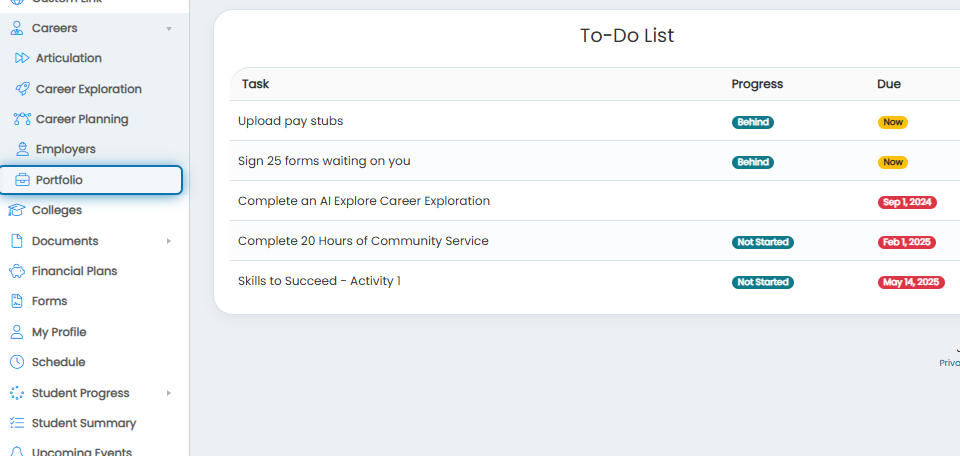
Task: Click the Career Exploration rocket icon
Action: point(22,89)
